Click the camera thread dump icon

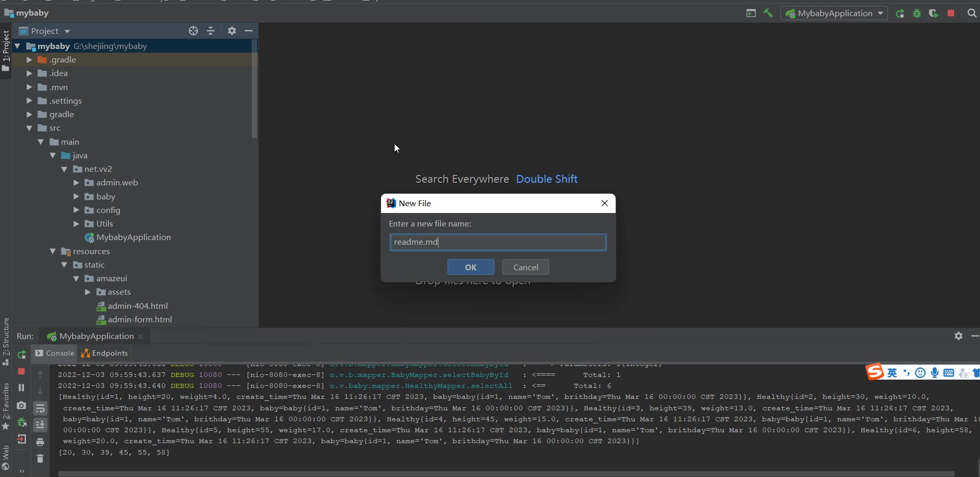pyautogui.click(x=21, y=405)
